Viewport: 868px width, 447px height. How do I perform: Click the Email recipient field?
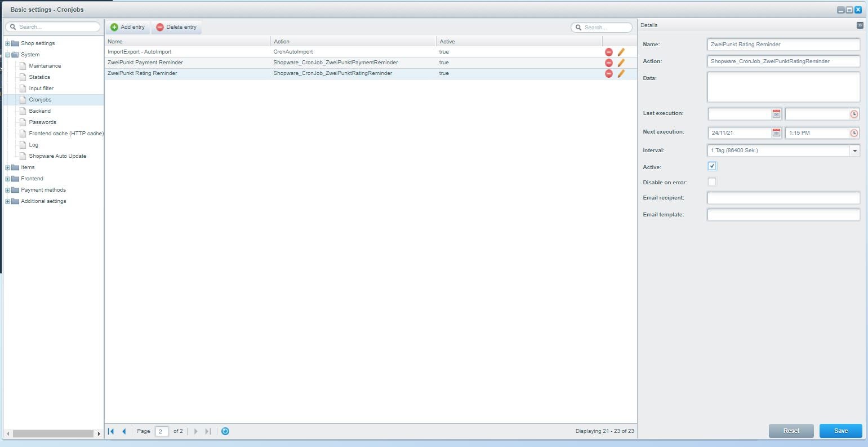(784, 198)
